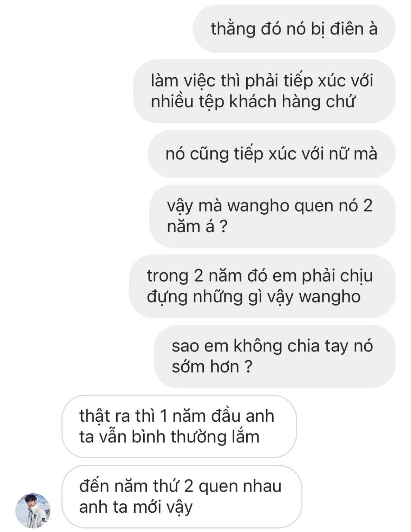Tap the bubble about "nhiều tệp khách hàng chứ"
The height and width of the screenshot is (532, 411).
click(264, 91)
